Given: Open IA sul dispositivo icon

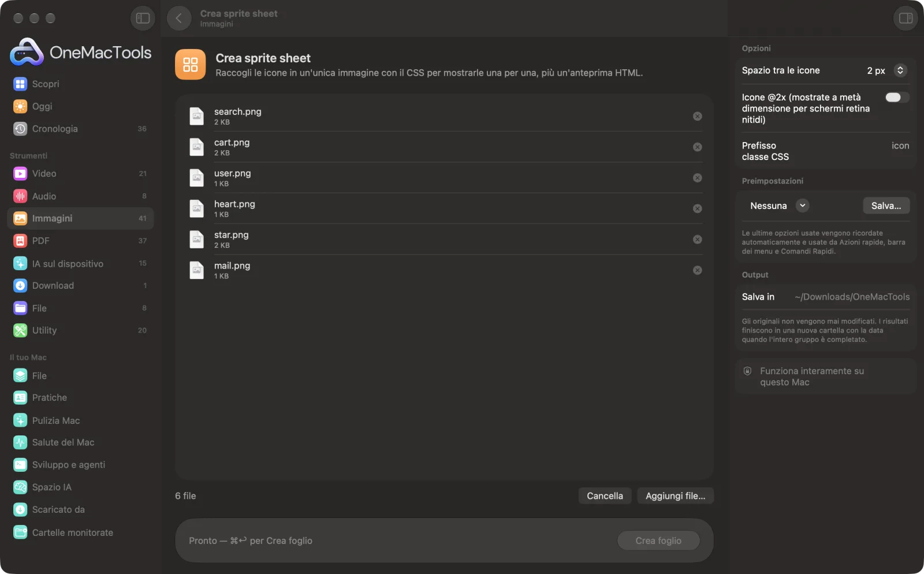Looking at the screenshot, I should point(20,263).
